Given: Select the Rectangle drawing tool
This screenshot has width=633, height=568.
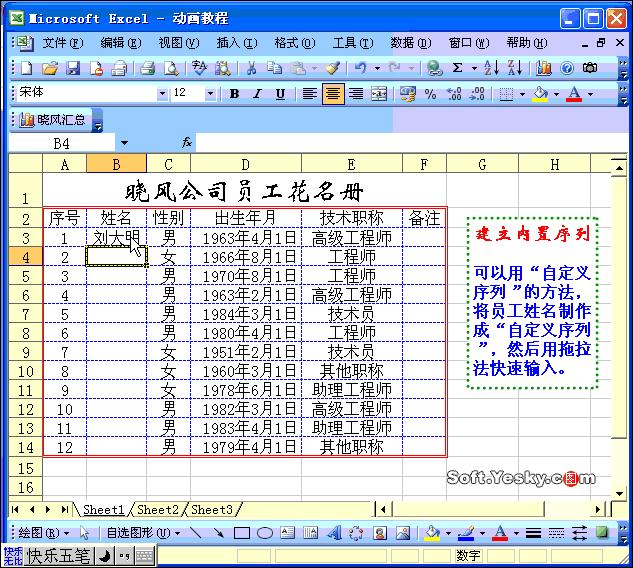Looking at the screenshot, I should [242, 533].
